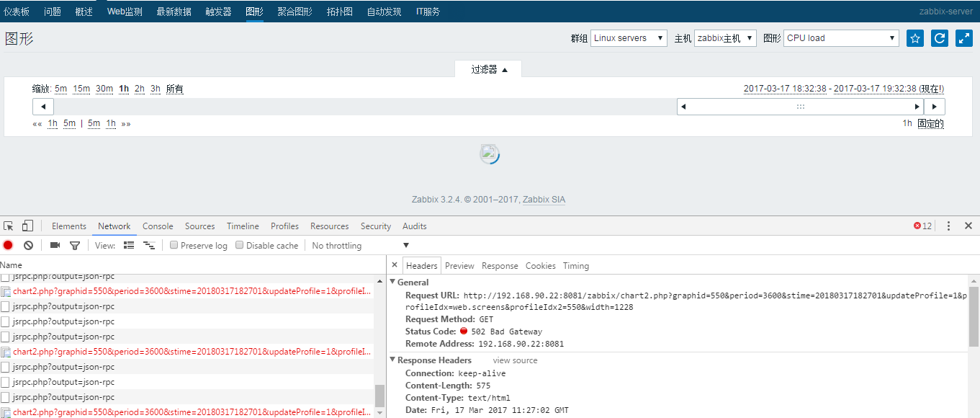Enable the Preserve log checkbox
Image resolution: width=980 pixels, height=418 pixels.
[174, 245]
